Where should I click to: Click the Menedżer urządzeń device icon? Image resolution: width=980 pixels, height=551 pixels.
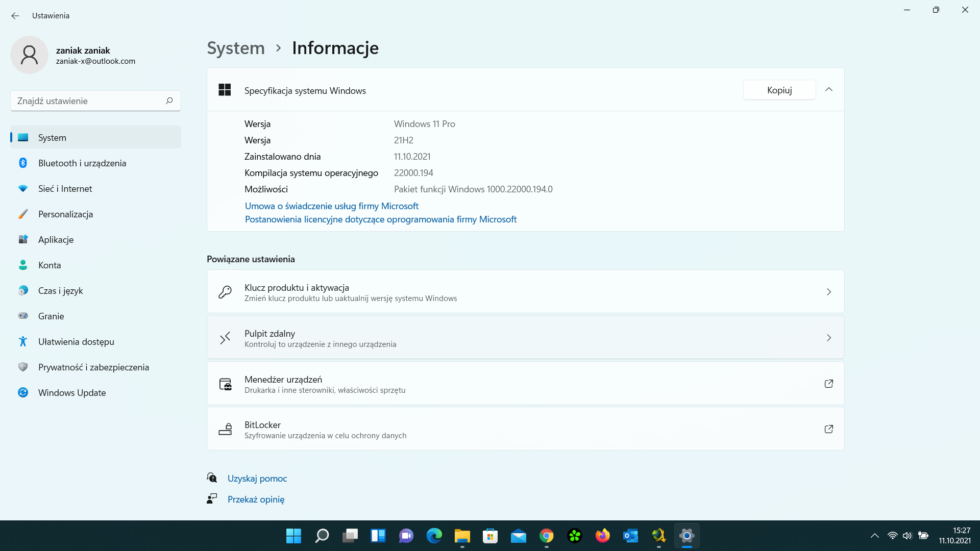225,384
